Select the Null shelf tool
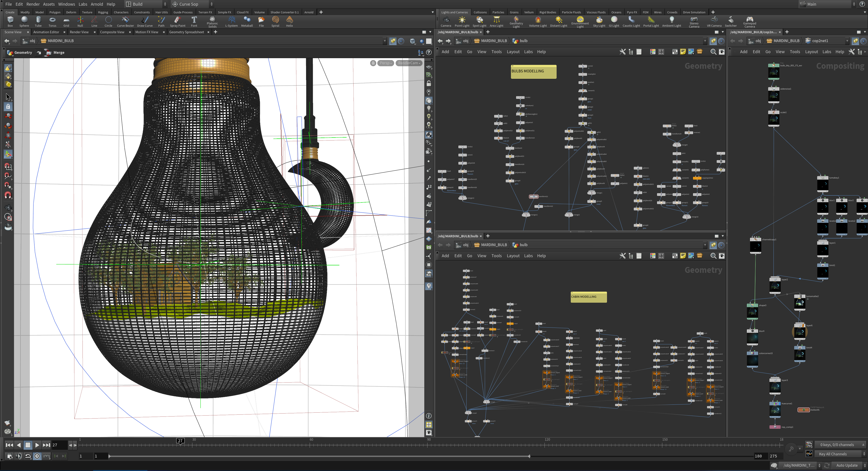The width and height of the screenshot is (868, 471). point(80,21)
